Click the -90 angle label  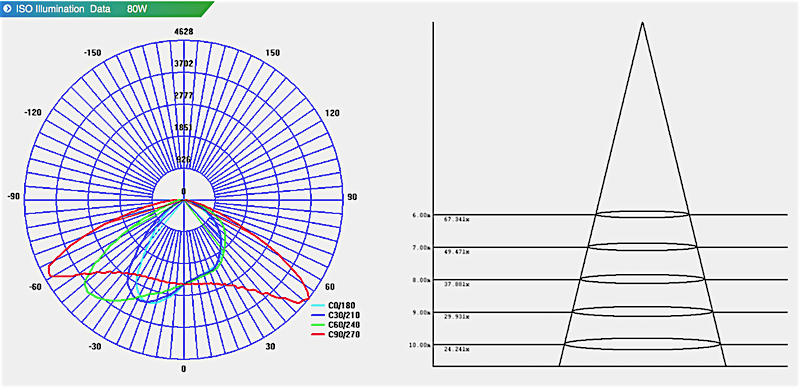[x=13, y=197]
